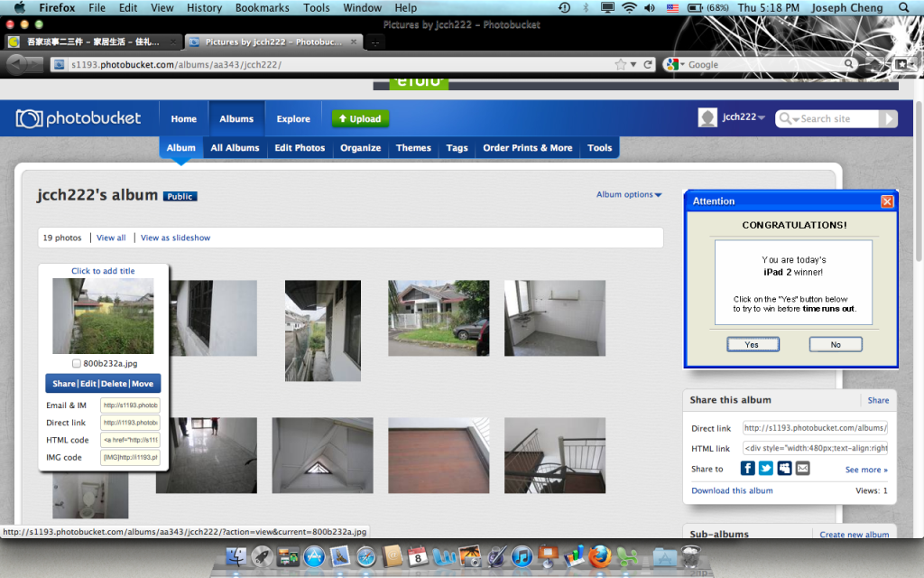The image size is (924, 578).
Task: Click the green Upload button
Action: tap(360, 118)
